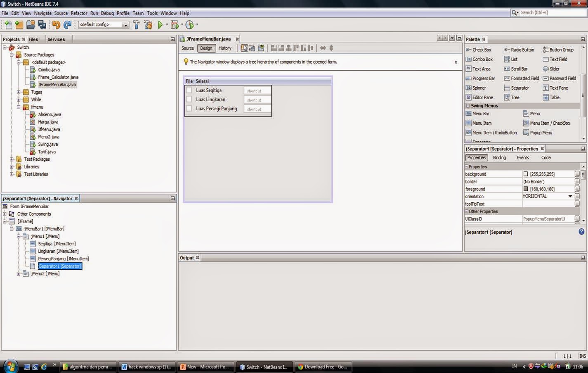Open the Selesai menu in designed form

click(x=202, y=81)
